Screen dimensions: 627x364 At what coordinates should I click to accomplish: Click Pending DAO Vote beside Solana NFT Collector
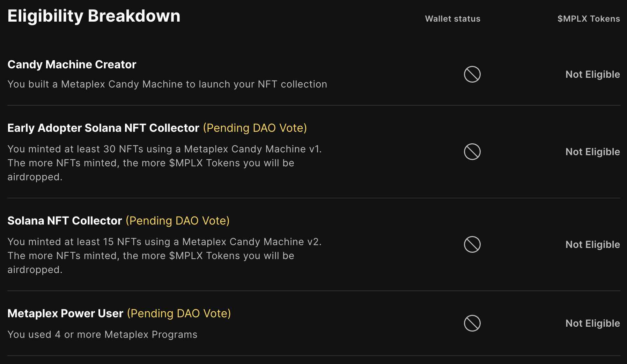click(x=178, y=221)
